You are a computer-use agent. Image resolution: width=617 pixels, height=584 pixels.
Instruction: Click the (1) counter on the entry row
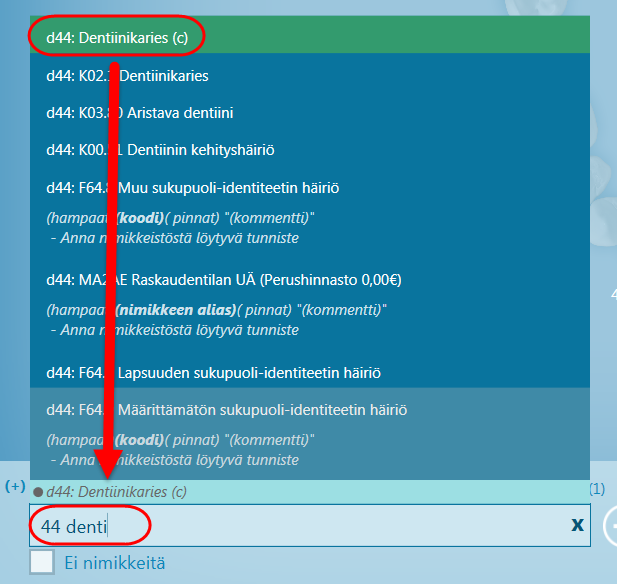(597, 489)
